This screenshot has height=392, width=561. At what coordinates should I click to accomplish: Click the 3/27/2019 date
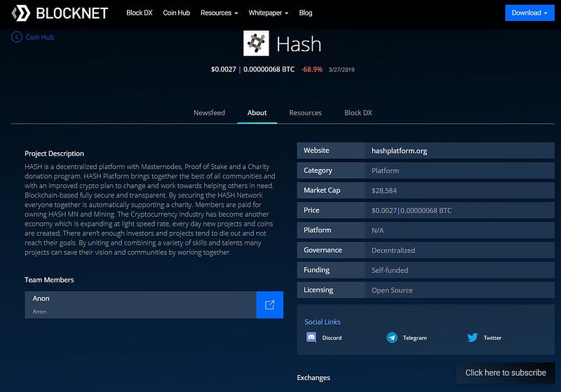click(x=342, y=69)
